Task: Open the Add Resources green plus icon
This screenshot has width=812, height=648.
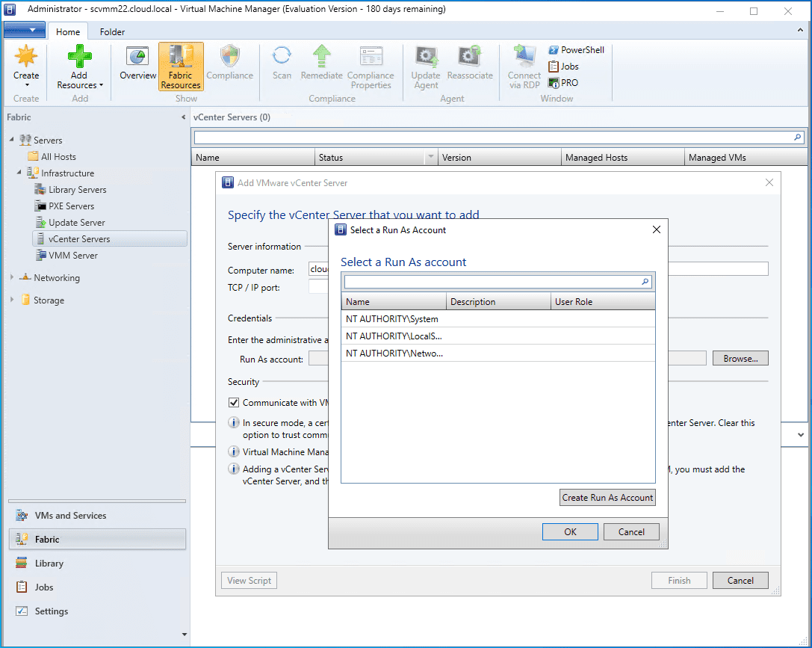Action: 79,57
